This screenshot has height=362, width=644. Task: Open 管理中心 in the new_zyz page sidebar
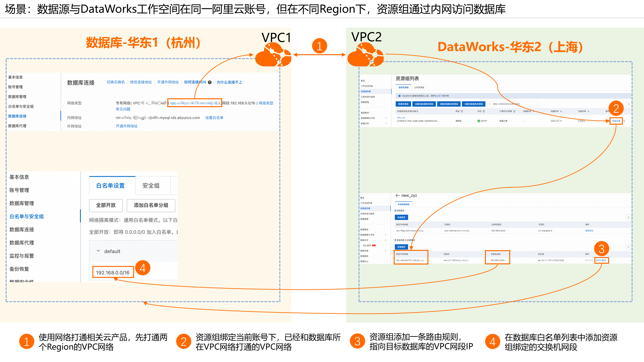pyautogui.click(x=364, y=261)
